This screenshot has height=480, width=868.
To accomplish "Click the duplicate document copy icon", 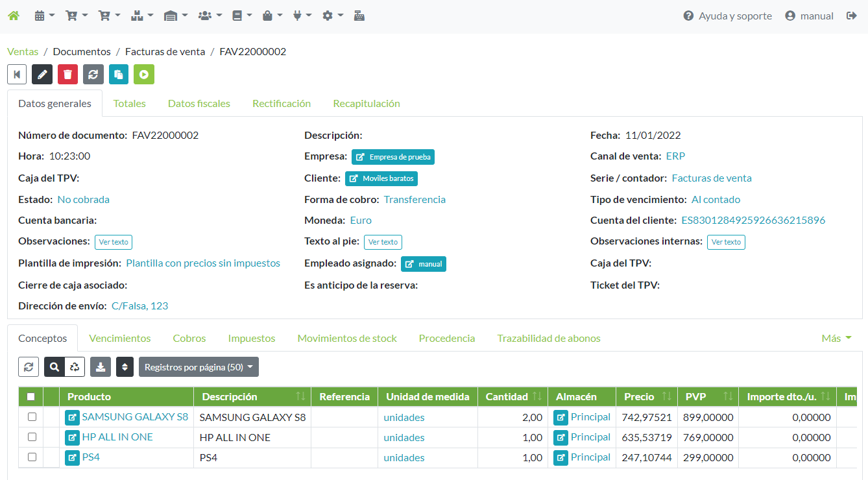I will pos(119,75).
